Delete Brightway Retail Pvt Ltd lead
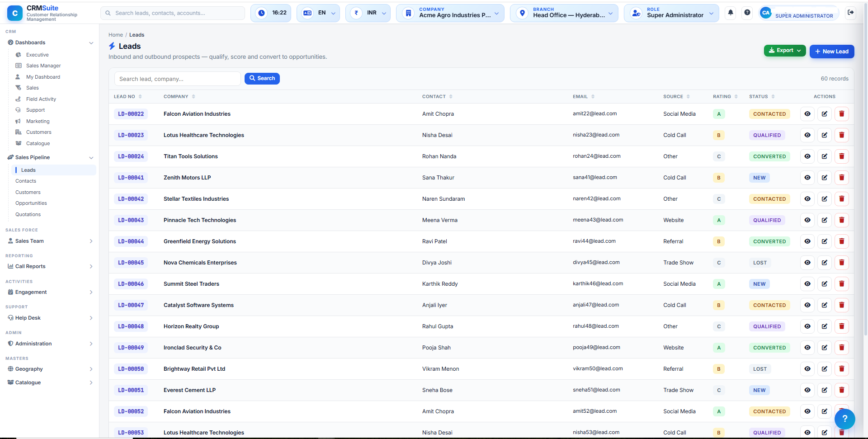Viewport: 868px width, 439px height. click(842, 369)
